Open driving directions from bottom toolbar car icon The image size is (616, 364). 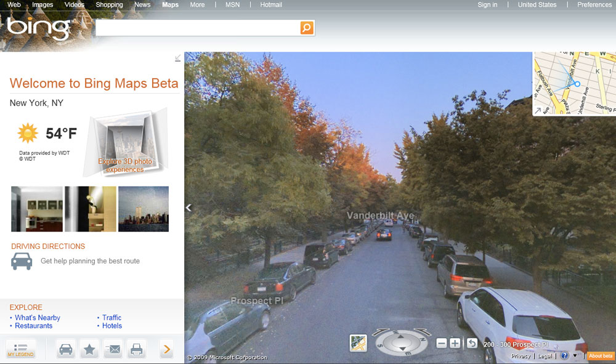point(66,349)
